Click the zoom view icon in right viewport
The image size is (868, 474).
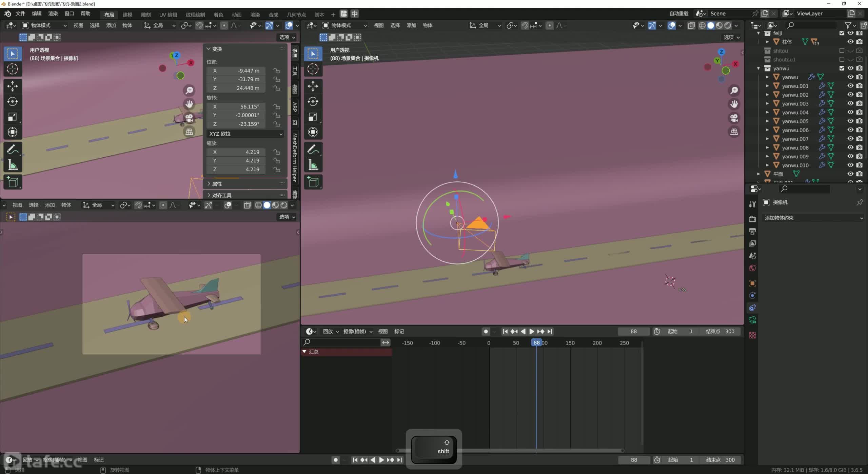(x=734, y=91)
